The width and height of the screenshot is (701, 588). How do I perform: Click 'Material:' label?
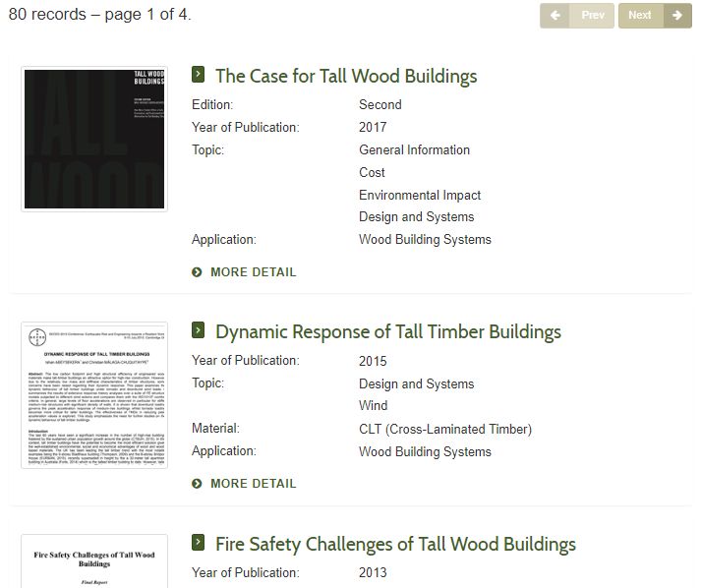215,429
